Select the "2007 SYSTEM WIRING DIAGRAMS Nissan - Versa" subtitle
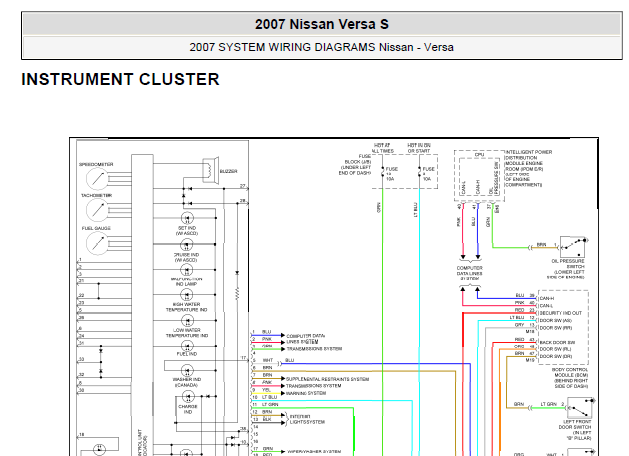 click(x=321, y=47)
